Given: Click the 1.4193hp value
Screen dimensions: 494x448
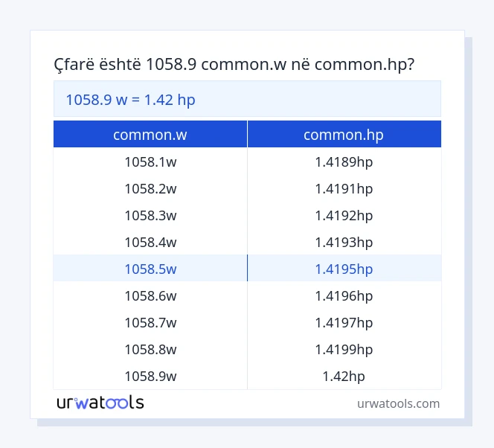Looking at the screenshot, I should (344, 242).
